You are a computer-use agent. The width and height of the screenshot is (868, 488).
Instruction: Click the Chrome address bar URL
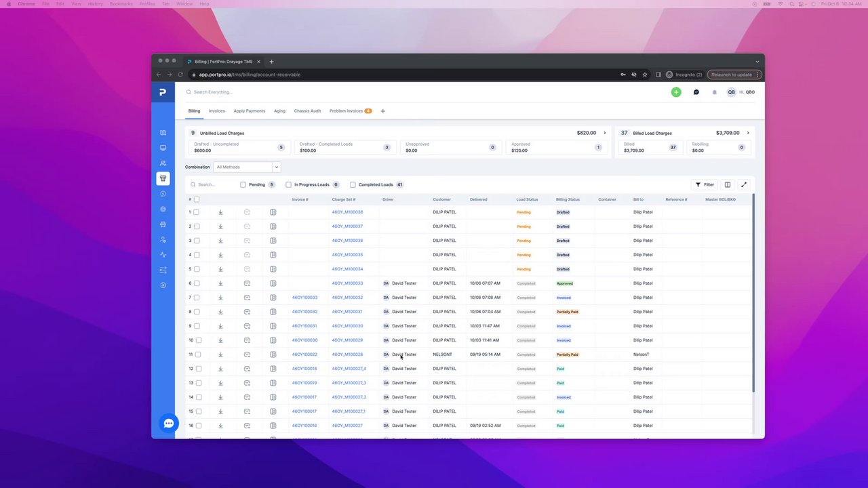[250, 75]
